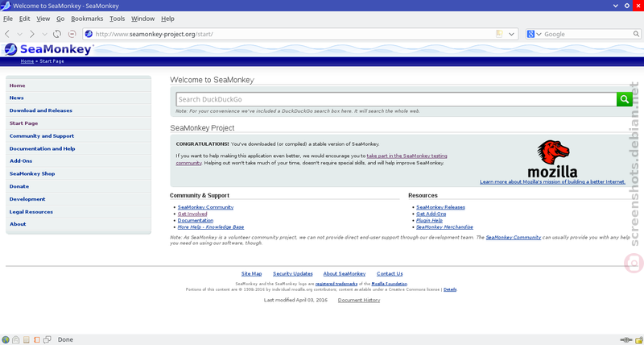The image size is (644, 345).
Task: Open Add-Ons in the sidebar
Action: (21, 161)
